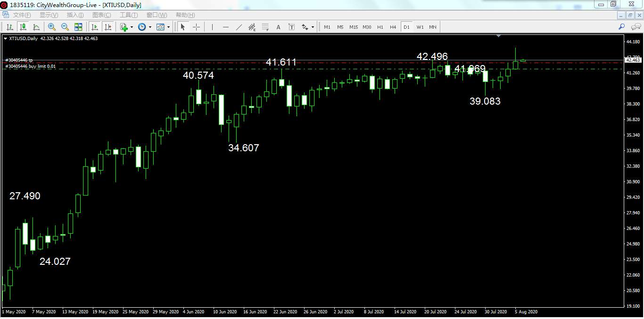Viewport: 644px width, 319px height.
Task: Select the D1 daily timeframe
Action: 406,27
